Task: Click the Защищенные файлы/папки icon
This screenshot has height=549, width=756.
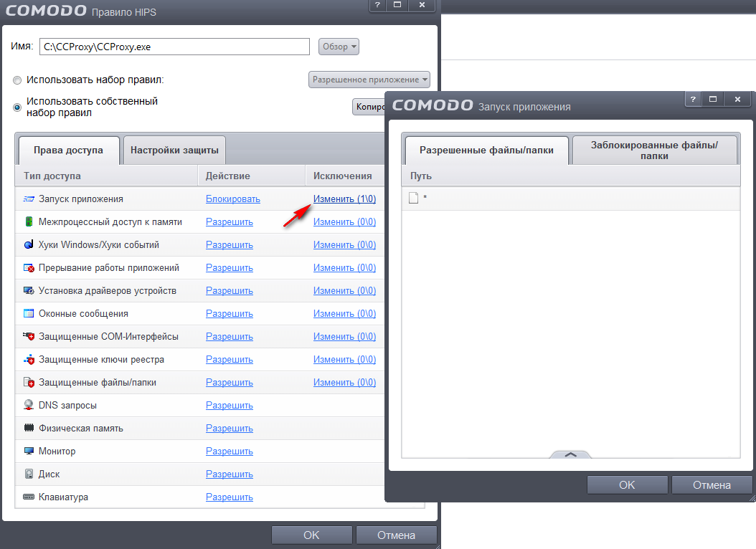Action: [x=29, y=383]
